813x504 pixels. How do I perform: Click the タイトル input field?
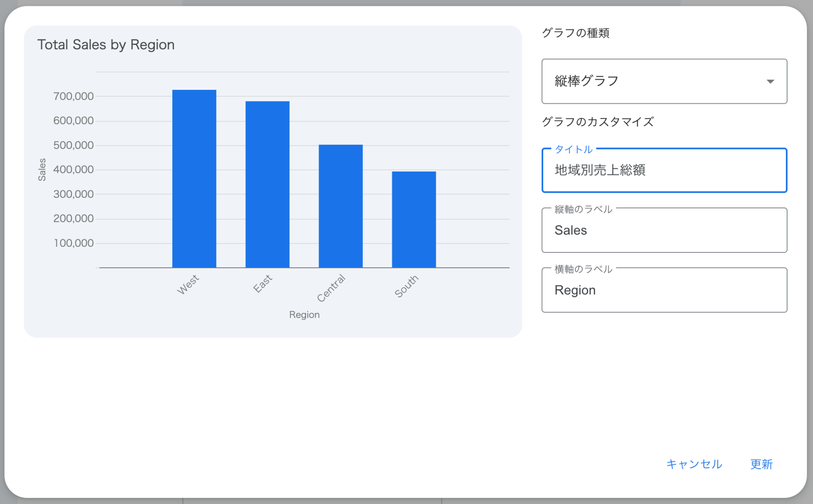click(x=664, y=170)
